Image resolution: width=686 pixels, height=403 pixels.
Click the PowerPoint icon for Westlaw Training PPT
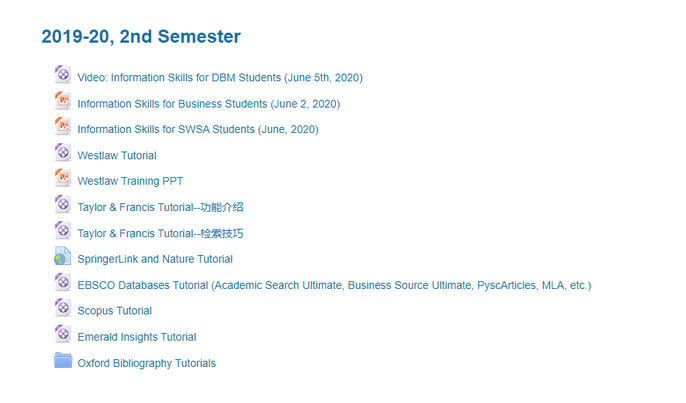point(63,179)
